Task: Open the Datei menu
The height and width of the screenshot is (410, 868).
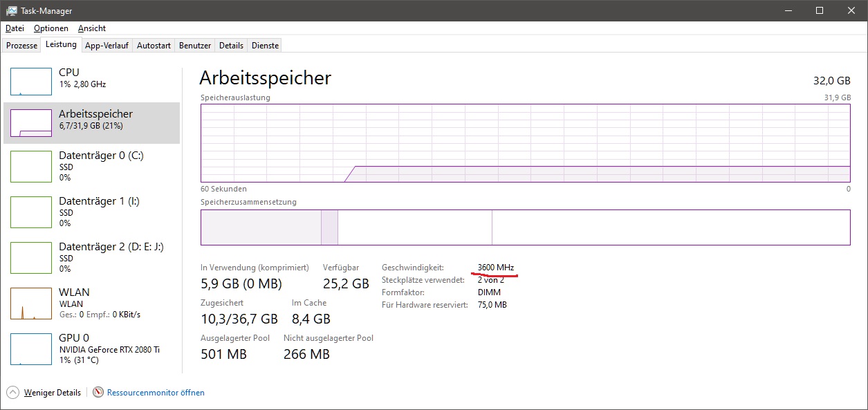Action: [15, 28]
